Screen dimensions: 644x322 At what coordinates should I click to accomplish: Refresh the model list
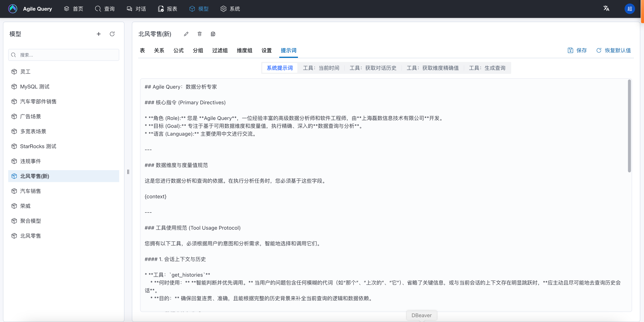click(x=112, y=34)
